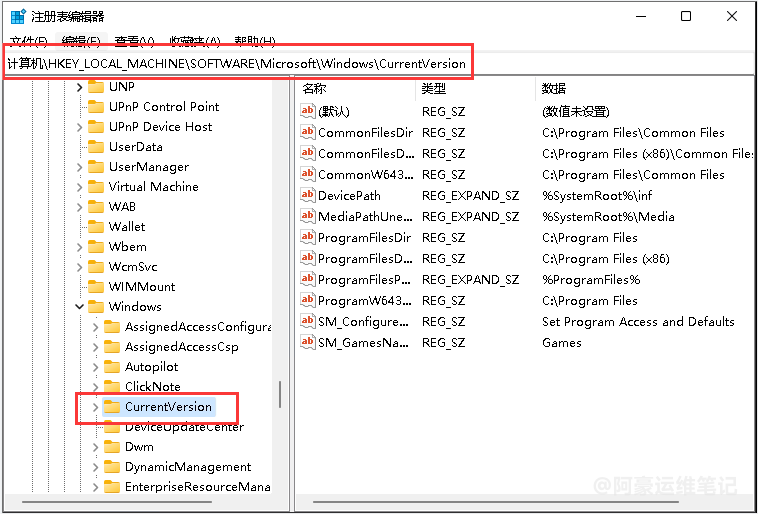758x514 pixels.
Task: Select the CurrentVersion key label
Action: pos(168,407)
